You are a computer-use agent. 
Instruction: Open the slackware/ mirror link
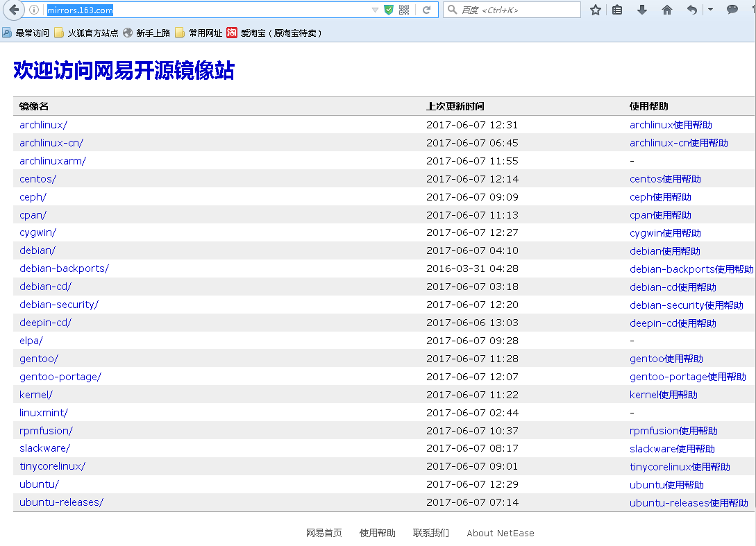pos(44,448)
